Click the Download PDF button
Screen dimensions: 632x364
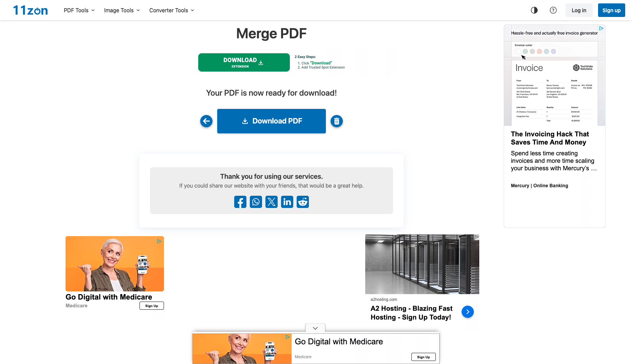click(x=272, y=121)
